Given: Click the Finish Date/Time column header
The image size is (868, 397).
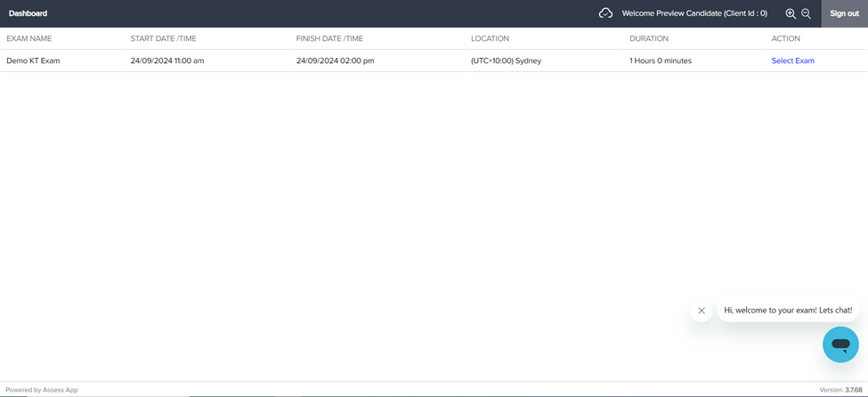Looking at the screenshot, I should point(329,39).
